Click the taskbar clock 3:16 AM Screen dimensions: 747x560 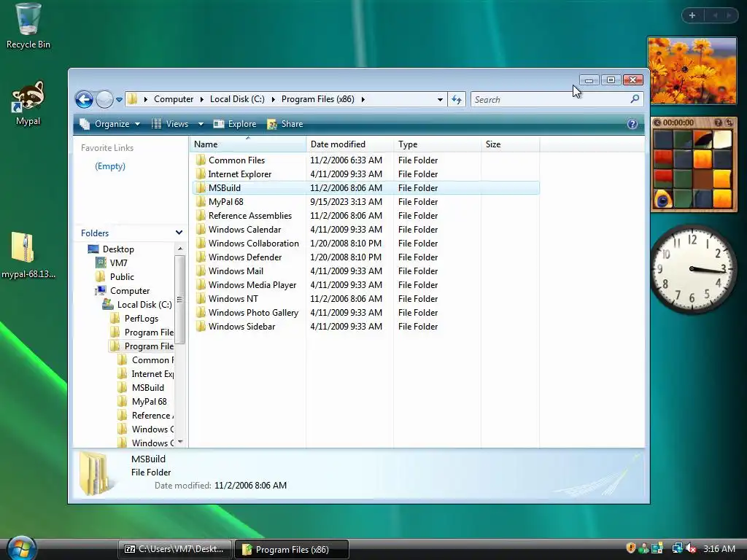(x=719, y=548)
